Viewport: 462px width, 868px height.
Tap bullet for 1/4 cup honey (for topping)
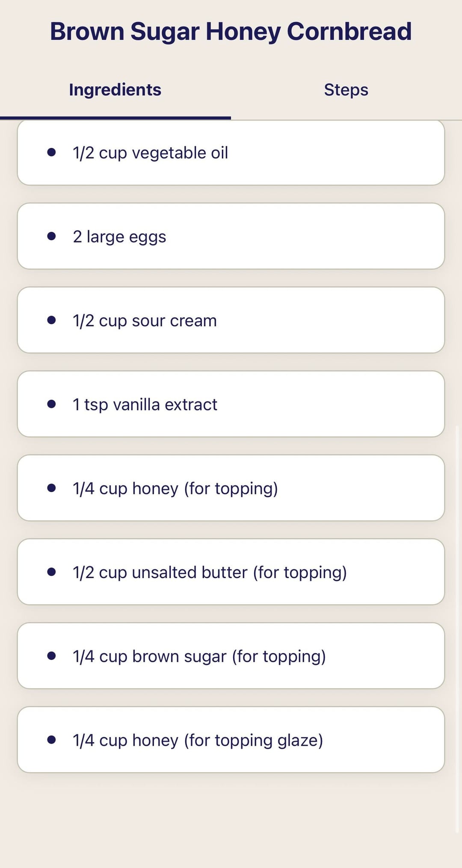click(52, 488)
